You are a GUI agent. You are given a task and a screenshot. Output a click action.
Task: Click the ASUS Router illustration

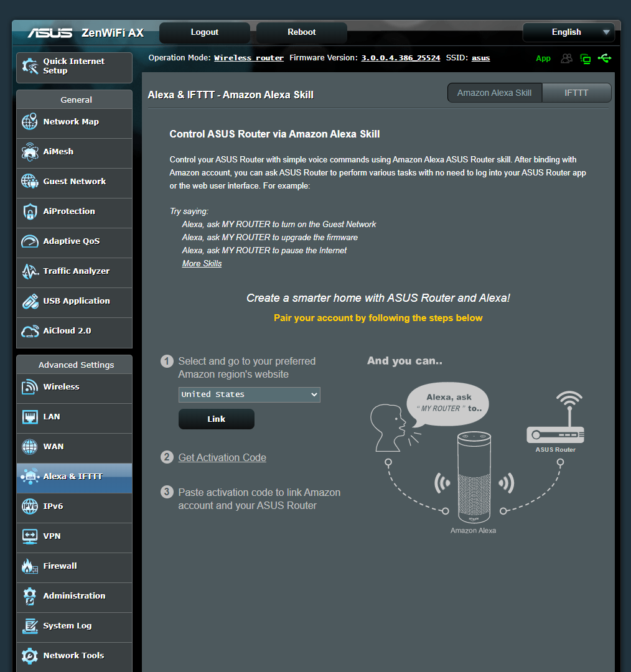[556, 418]
